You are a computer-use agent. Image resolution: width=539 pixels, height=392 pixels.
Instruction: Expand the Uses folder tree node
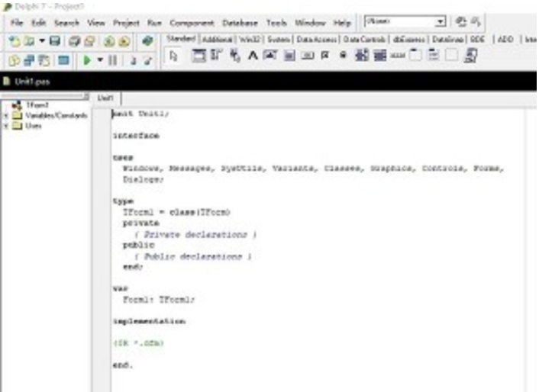6,125
